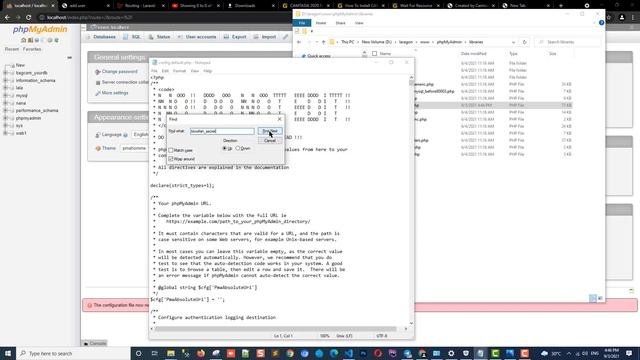The height and width of the screenshot is (360, 640).
Task: Open Notepad's Format menu
Action: (x=179, y=71)
